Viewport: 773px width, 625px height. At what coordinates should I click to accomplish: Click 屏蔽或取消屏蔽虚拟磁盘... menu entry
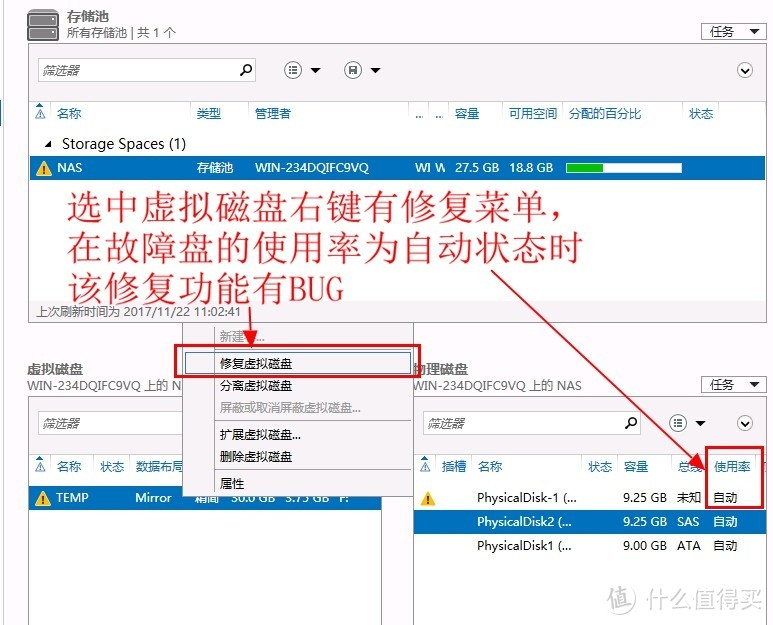pyautogui.click(x=298, y=408)
